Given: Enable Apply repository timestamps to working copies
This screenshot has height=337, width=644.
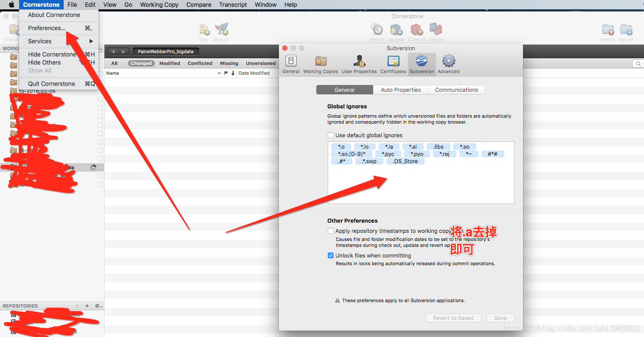Looking at the screenshot, I should (331, 231).
